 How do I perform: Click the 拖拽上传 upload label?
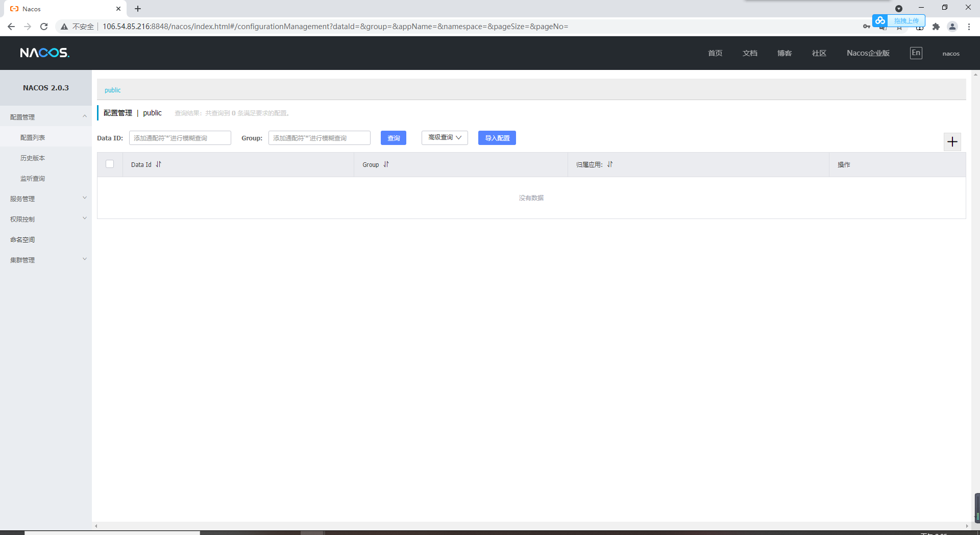coord(906,20)
